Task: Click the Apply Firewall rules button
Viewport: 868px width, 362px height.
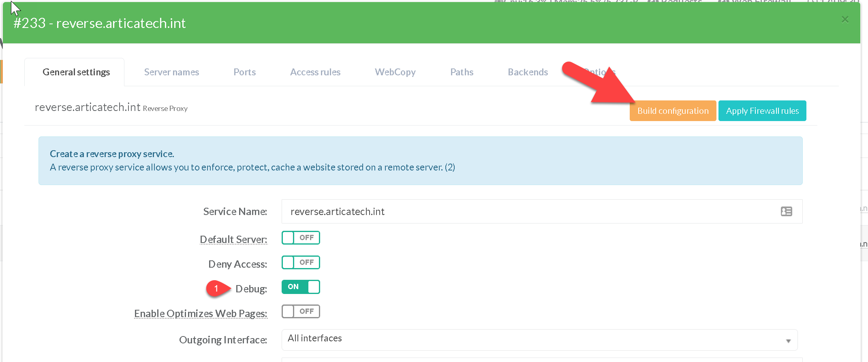Action: 762,111
